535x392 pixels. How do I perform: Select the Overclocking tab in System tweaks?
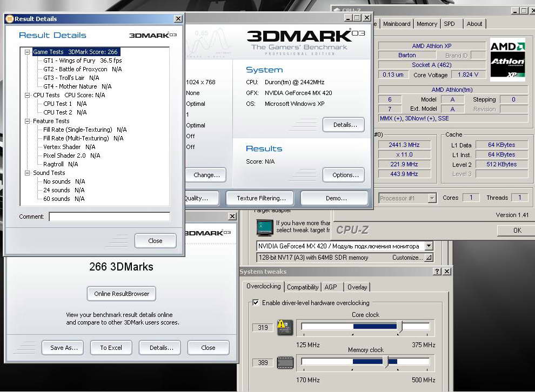click(x=263, y=286)
